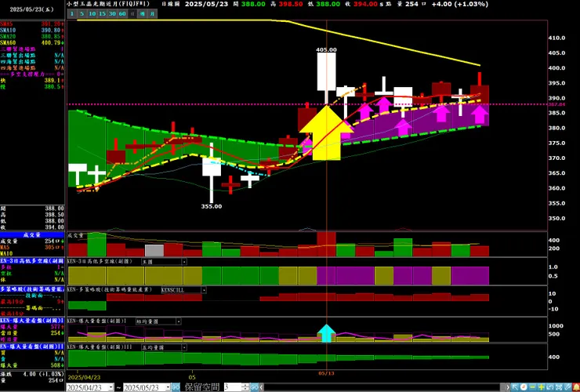Open the KEN-爆大量看盤 I chart-type dropdown

tap(178, 321)
